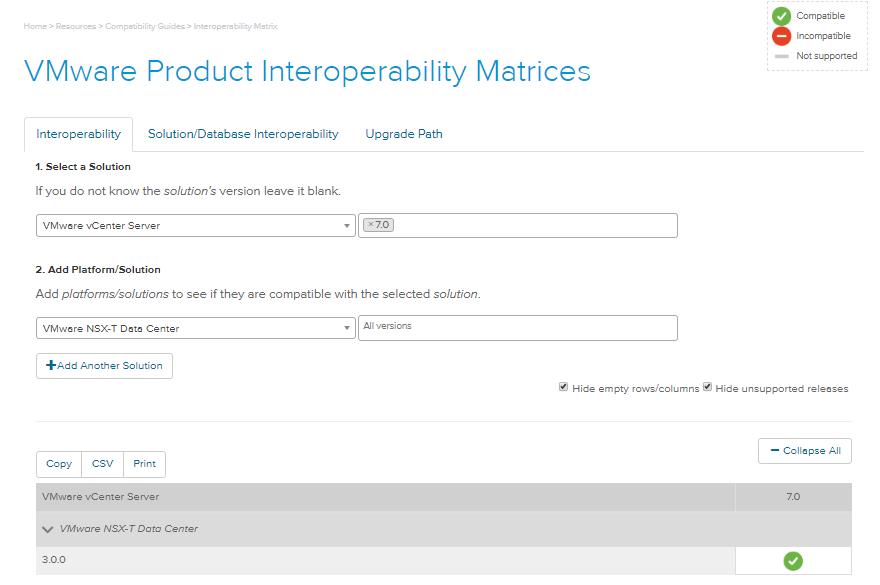Toggle Hide unsupported releases checkbox

coord(707,387)
